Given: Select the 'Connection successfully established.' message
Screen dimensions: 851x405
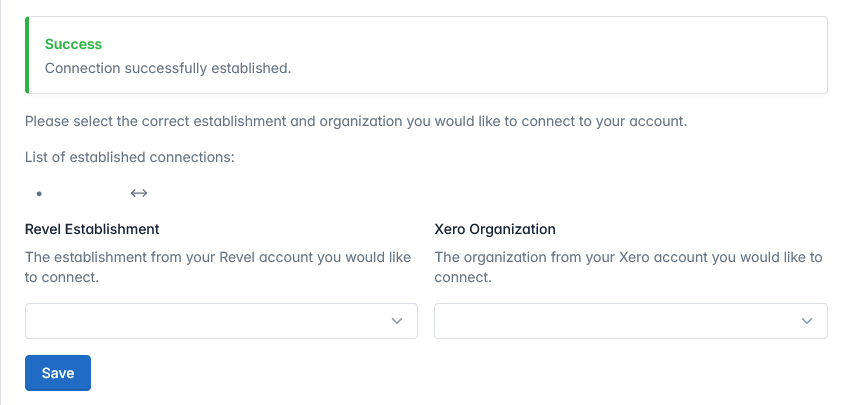Looking at the screenshot, I should (168, 69).
